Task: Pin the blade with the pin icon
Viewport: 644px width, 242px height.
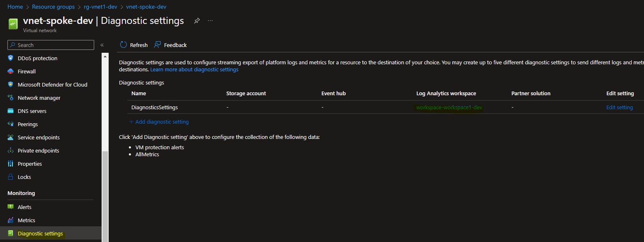Action: click(x=197, y=21)
